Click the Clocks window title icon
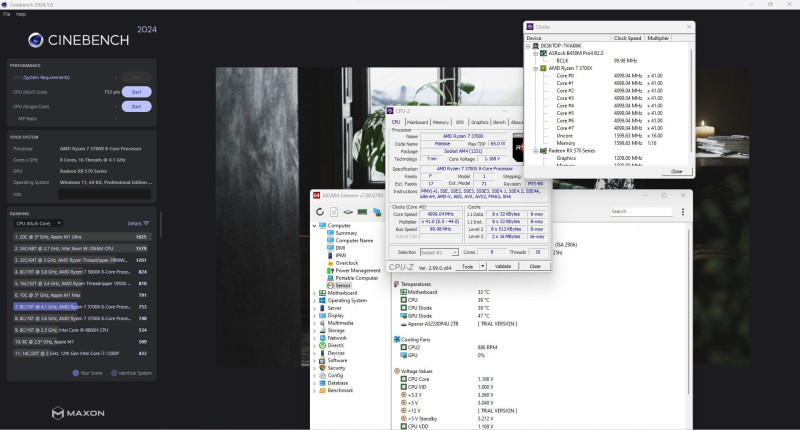 (530, 27)
